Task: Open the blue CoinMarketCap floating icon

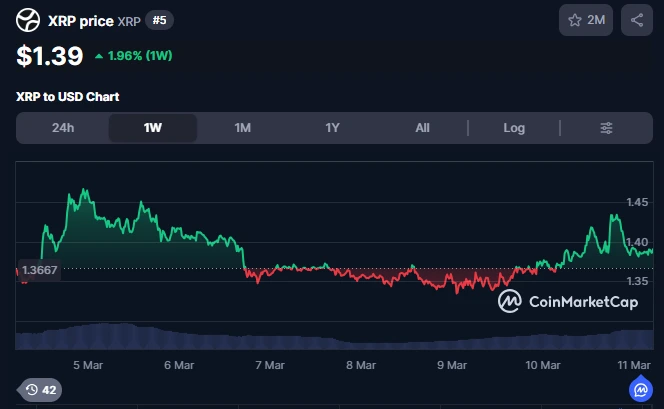Action: pyautogui.click(x=641, y=390)
